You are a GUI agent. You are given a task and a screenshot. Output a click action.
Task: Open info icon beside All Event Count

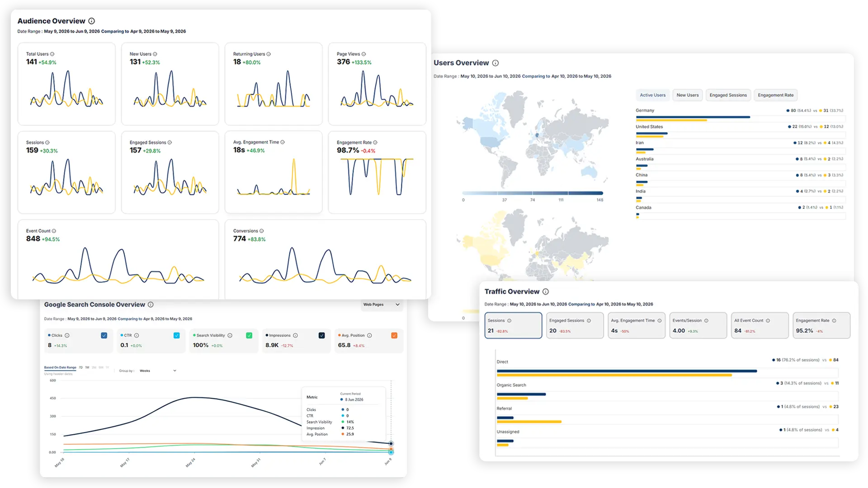tap(768, 320)
